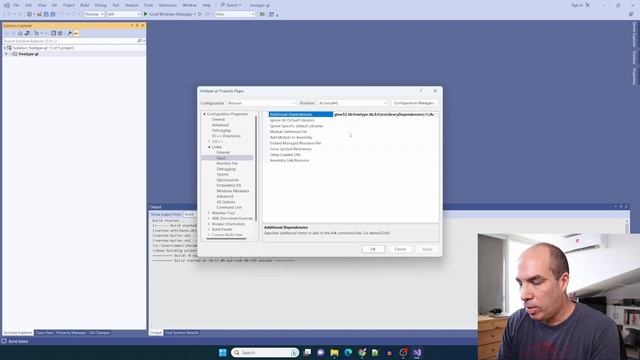Switch to the Git Changes tab
The height and width of the screenshot is (360, 640).
99,333
